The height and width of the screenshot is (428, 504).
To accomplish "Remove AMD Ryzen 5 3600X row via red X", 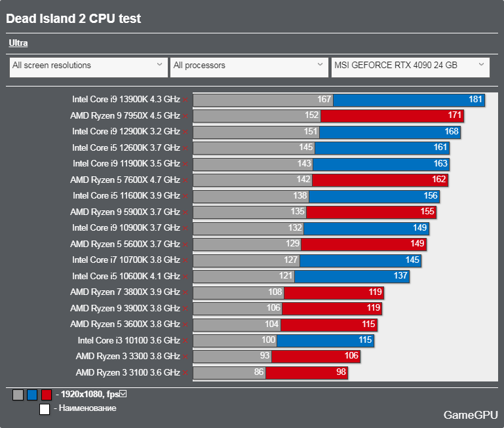I will point(185,325).
